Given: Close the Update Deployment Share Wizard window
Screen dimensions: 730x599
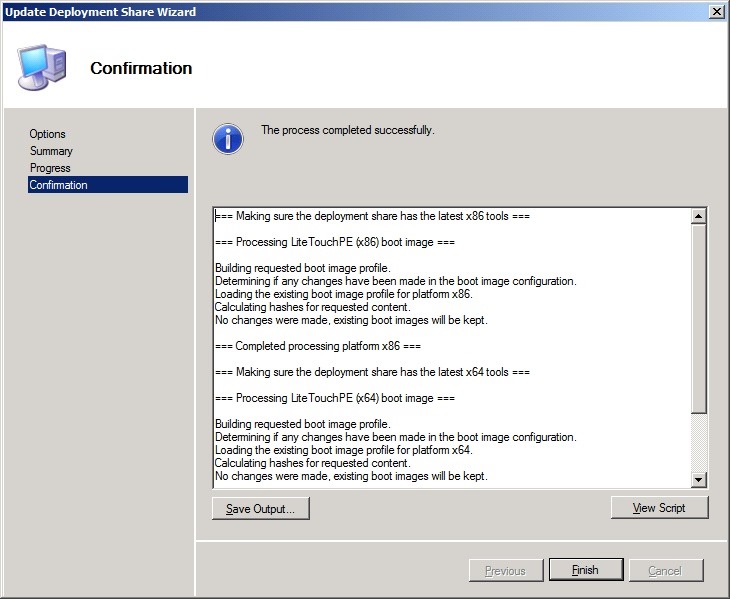Looking at the screenshot, I should tap(716, 11).
